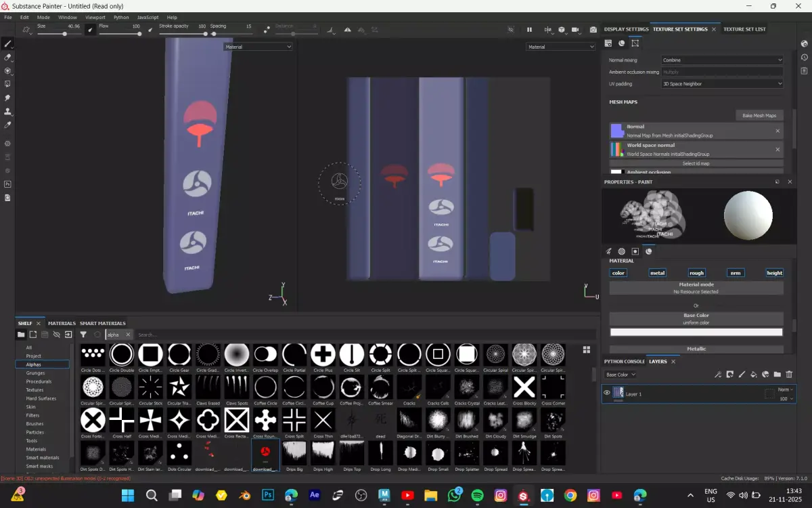This screenshot has height=508, width=812.
Task: Open Layer 1 opacity 100 dropdown
Action: pyautogui.click(x=785, y=399)
